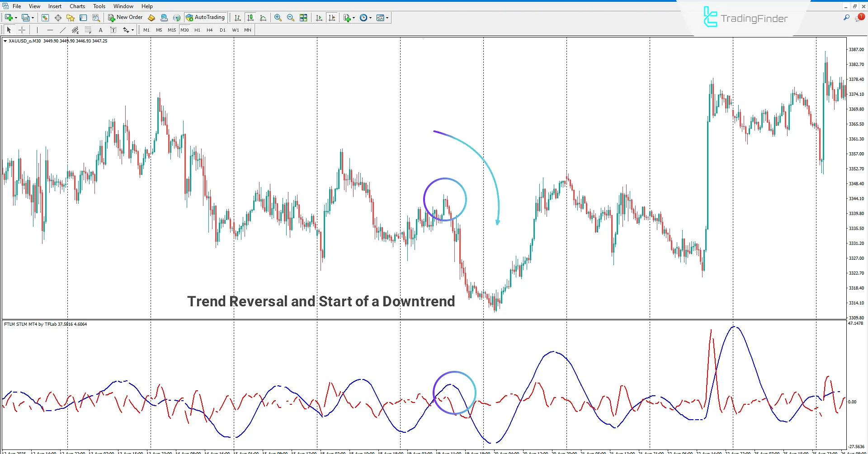This screenshot has height=454, width=868.
Task: Select the text label tool
Action: click(113, 30)
